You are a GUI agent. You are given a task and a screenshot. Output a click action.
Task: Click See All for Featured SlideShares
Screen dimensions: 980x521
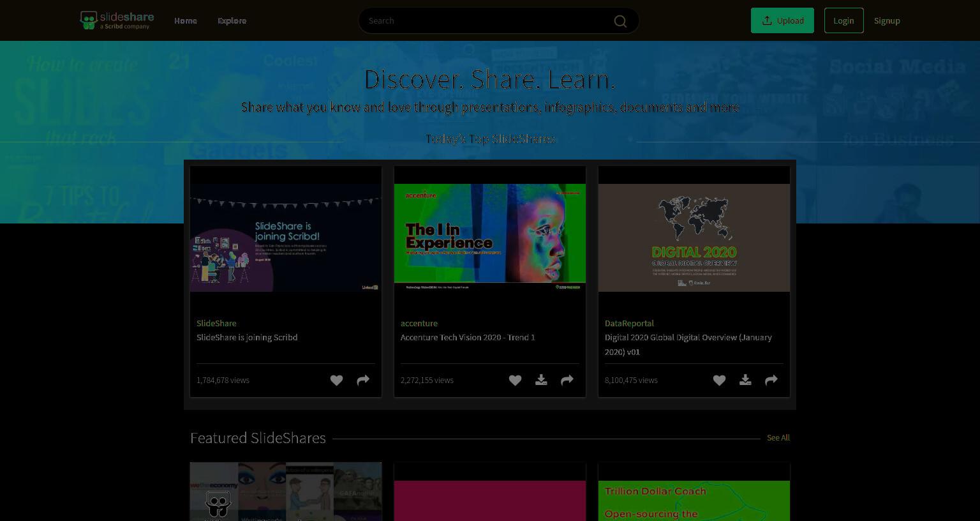[778, 437]
